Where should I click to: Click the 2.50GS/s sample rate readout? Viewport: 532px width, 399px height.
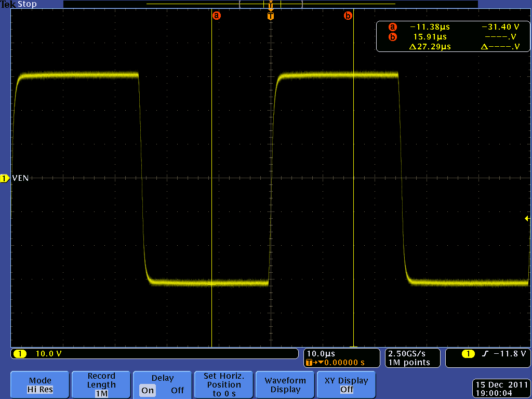(x=407, y=354)
